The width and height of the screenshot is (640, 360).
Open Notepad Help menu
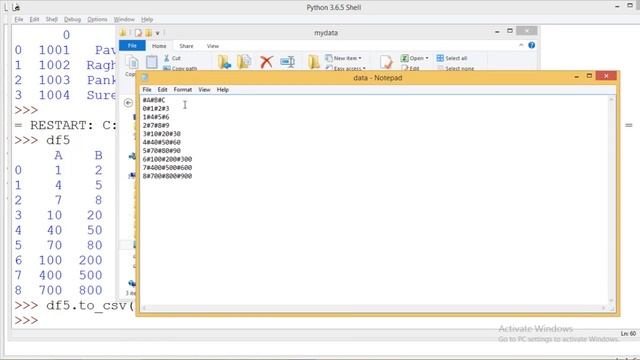222,90
